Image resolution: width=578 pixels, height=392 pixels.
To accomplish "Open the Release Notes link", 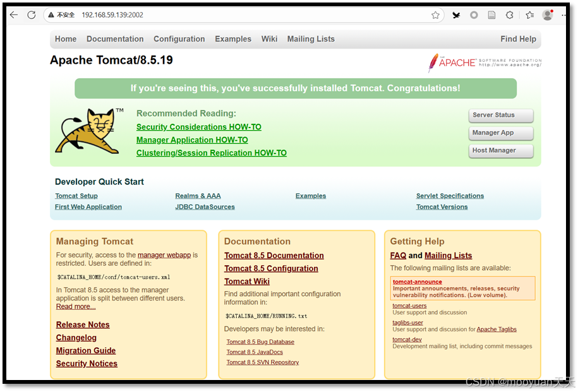I will [83, 325].
